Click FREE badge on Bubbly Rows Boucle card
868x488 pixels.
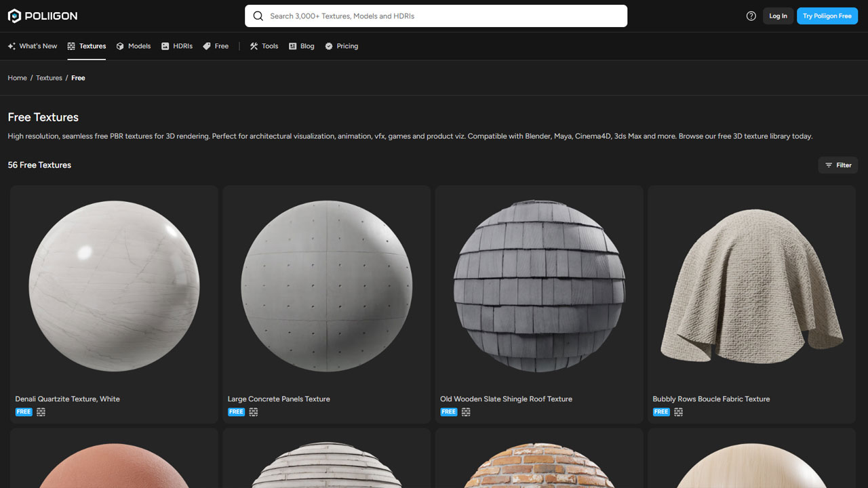point(661,412)
